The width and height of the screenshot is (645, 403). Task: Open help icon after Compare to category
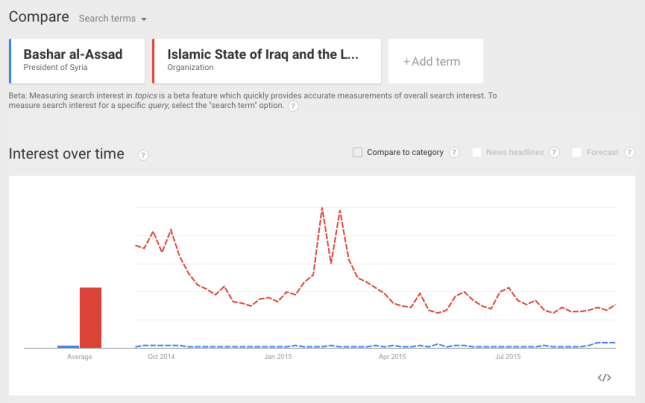[x=454, y=153]
